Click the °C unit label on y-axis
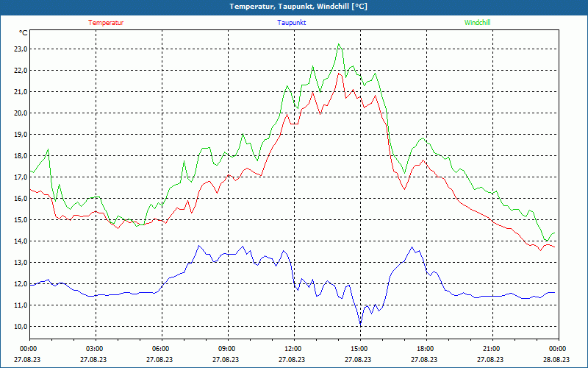The image size is (588, 368). (x=24, y=33)
